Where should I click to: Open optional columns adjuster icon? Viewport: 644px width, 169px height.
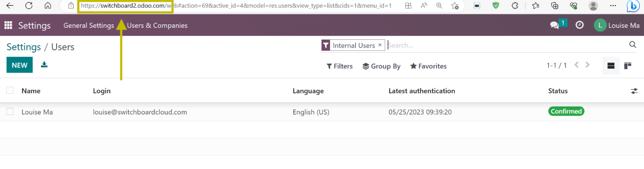pos(634,91)
